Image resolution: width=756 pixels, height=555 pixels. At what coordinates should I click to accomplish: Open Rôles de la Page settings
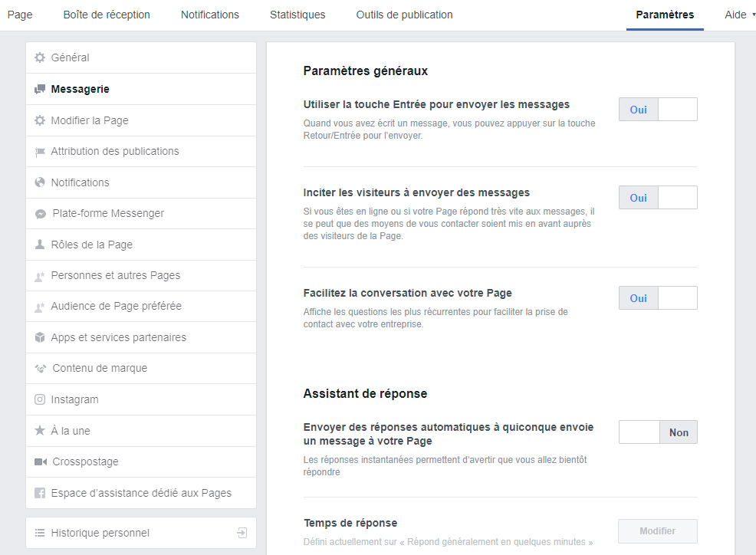click(x=91, y=245)
